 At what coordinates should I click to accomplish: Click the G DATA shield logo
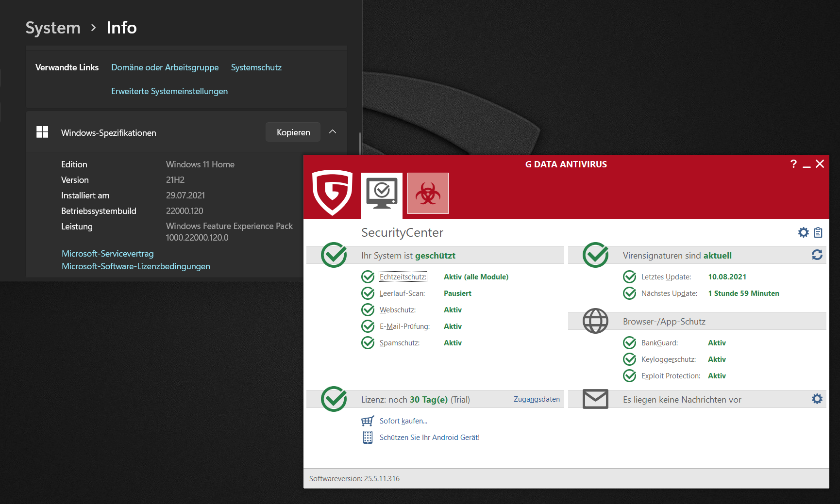point(332,192)
